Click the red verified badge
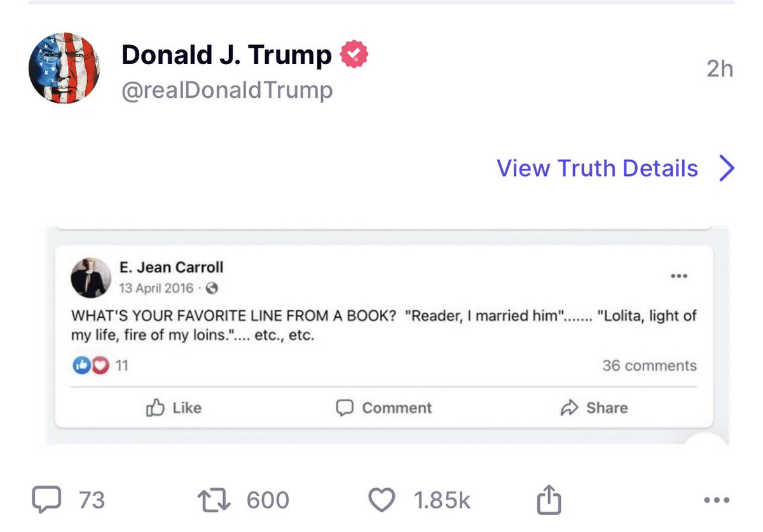Viewport: 763px width, 532px height. point(354,55)
